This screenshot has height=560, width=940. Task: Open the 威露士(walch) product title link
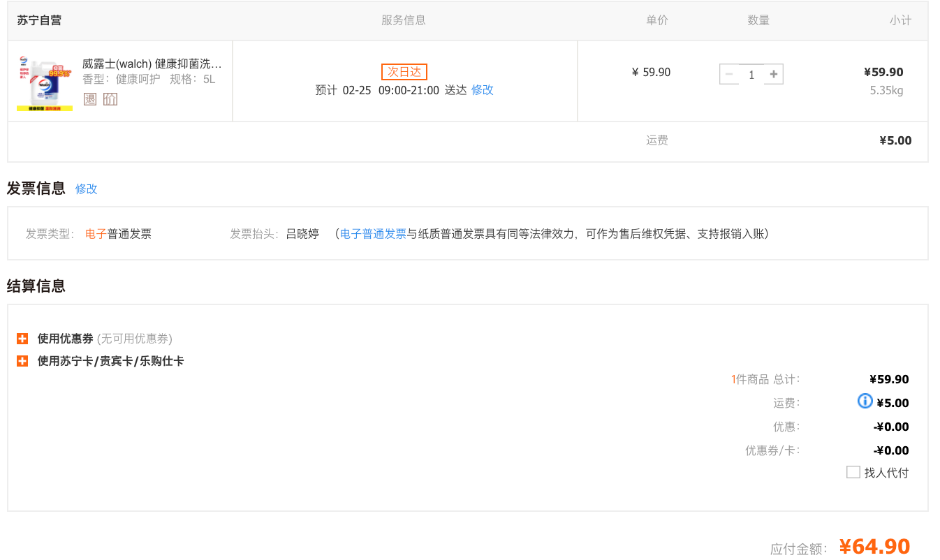click(x=152, y=64)
